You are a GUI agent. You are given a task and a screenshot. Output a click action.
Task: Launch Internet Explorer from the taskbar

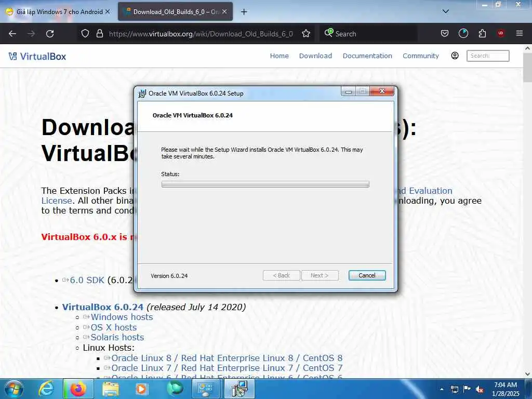click(x=47, y=389)
